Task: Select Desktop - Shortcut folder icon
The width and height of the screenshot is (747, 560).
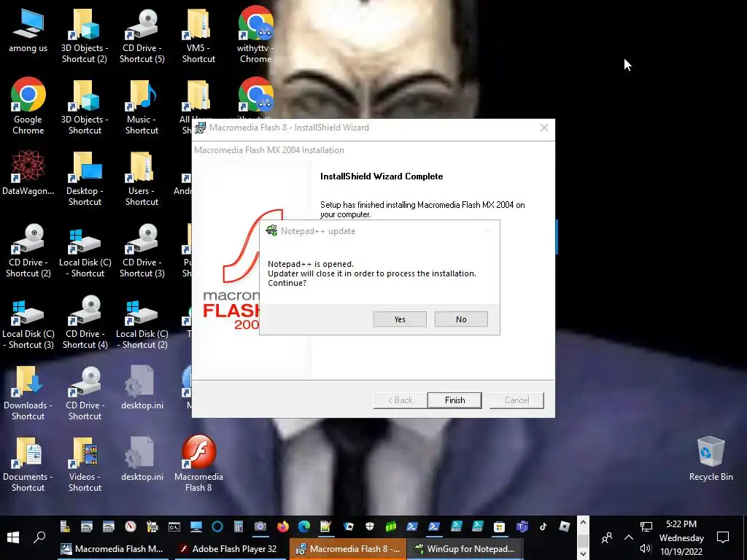Action: (x=85, y=178)
